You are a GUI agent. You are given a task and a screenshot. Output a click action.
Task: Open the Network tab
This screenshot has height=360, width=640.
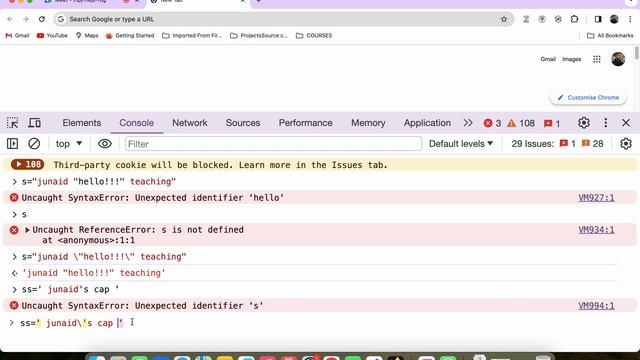coord(190,123)
